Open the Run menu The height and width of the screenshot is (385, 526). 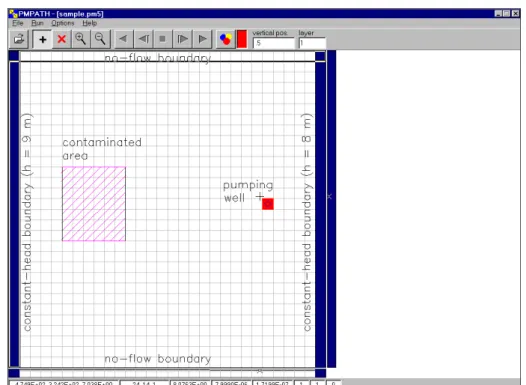(x=38, y=23)
